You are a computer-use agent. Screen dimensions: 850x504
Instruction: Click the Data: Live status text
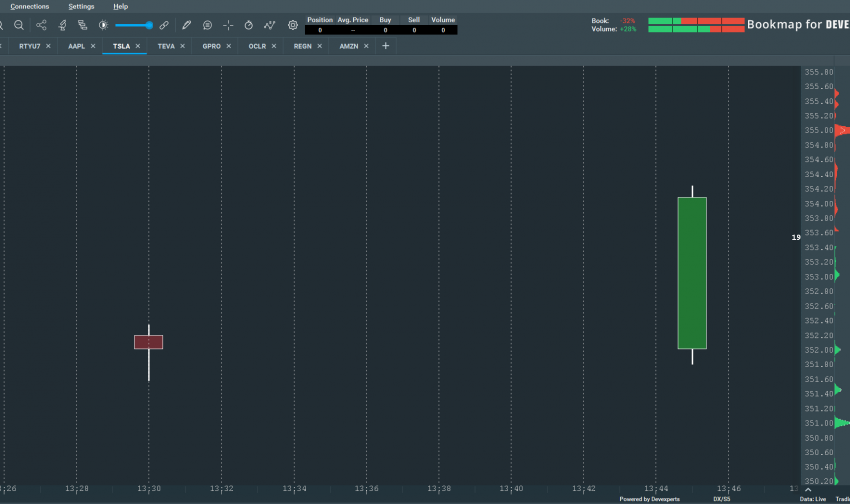pyautogui.click(x=813, y=499)
